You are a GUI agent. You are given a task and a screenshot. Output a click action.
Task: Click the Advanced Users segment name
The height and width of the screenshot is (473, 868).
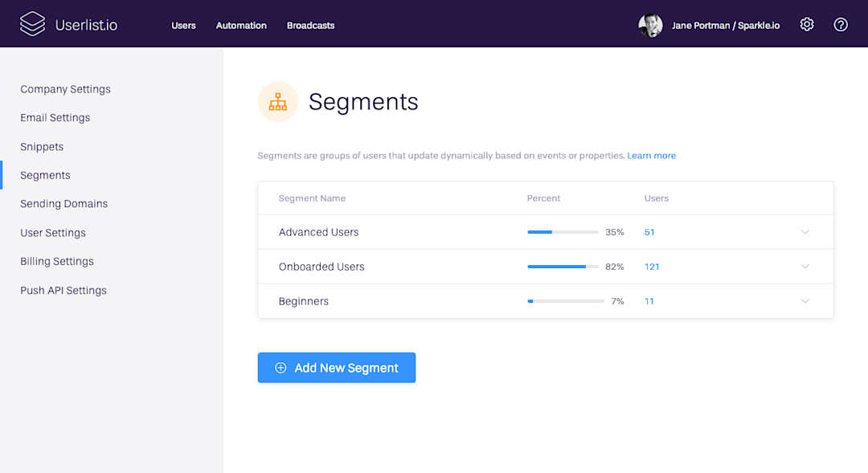318,232
